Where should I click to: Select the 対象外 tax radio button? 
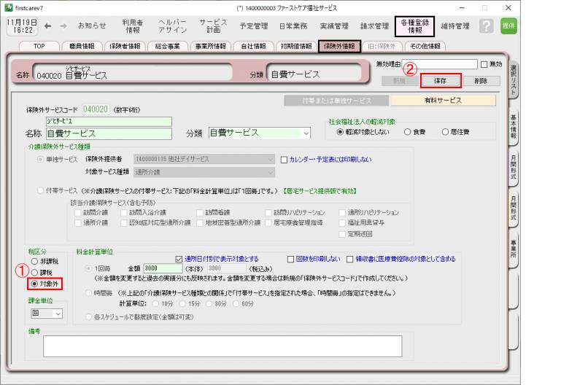point(34,283)
